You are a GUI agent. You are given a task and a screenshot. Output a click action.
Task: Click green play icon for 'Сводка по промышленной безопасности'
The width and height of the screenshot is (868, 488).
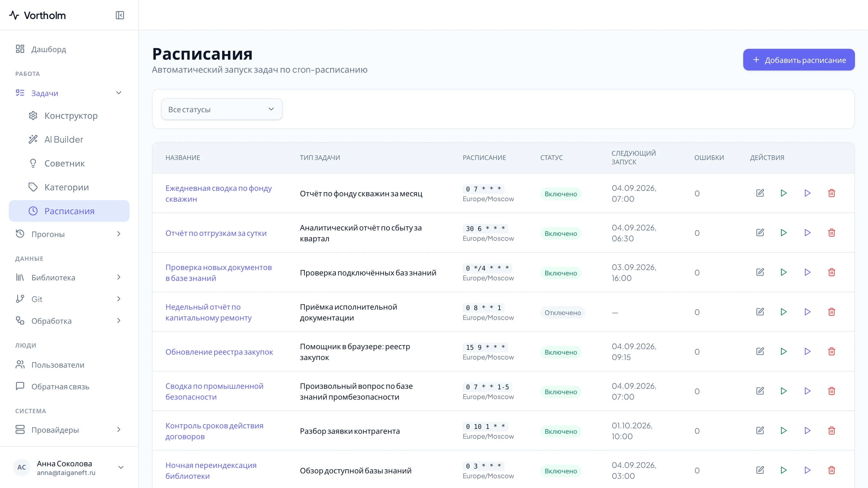(784, 391)
